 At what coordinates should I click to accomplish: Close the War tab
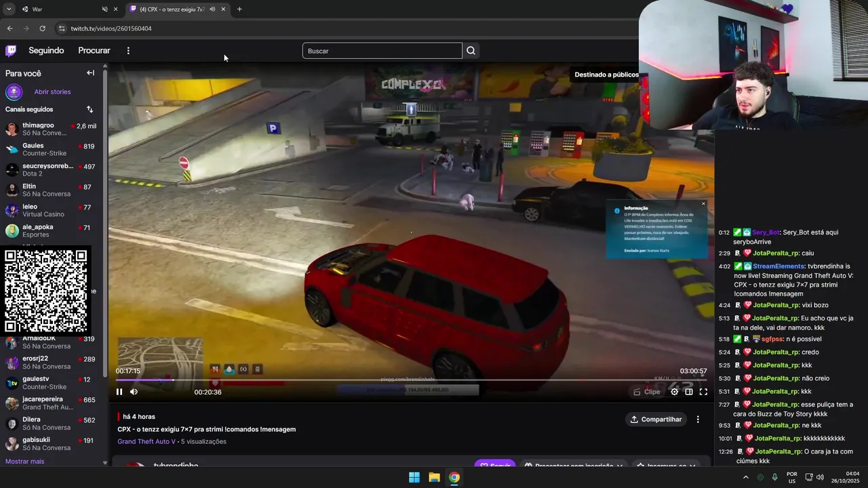tap(115, 9)
